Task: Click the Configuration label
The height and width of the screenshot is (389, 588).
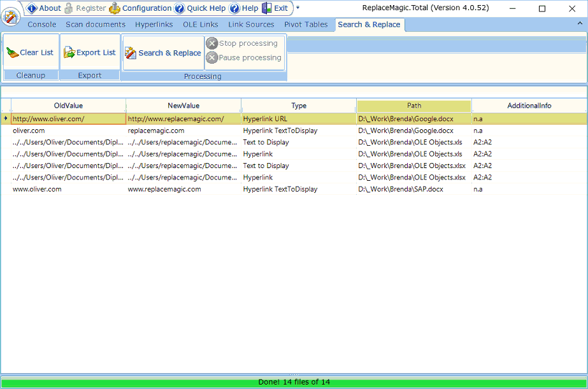Action: coord(147,8)
